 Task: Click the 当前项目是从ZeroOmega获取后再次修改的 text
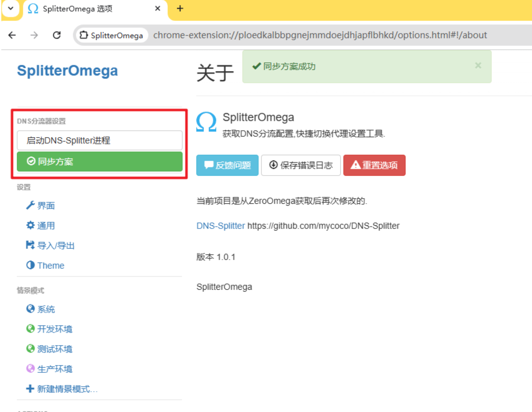click(282, 201)
